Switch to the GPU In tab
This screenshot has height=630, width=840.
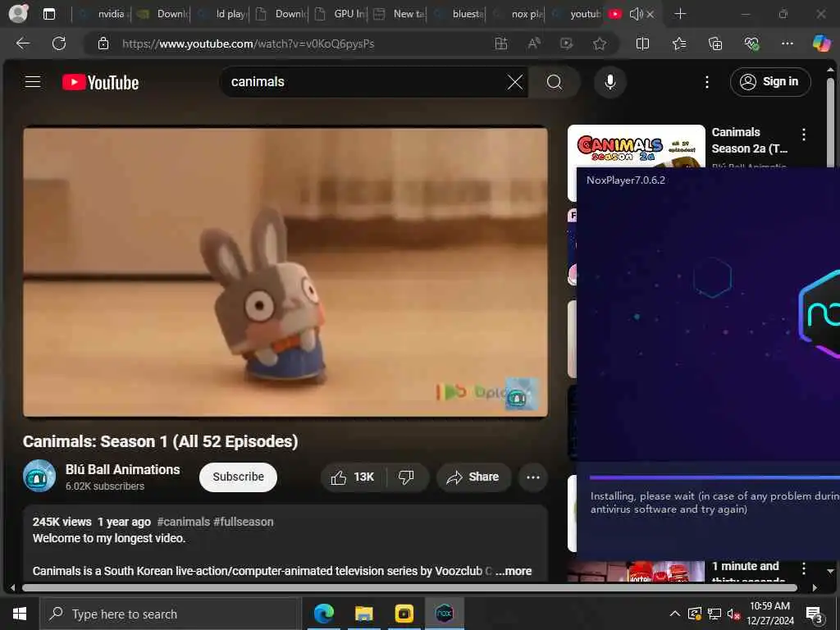340,14
